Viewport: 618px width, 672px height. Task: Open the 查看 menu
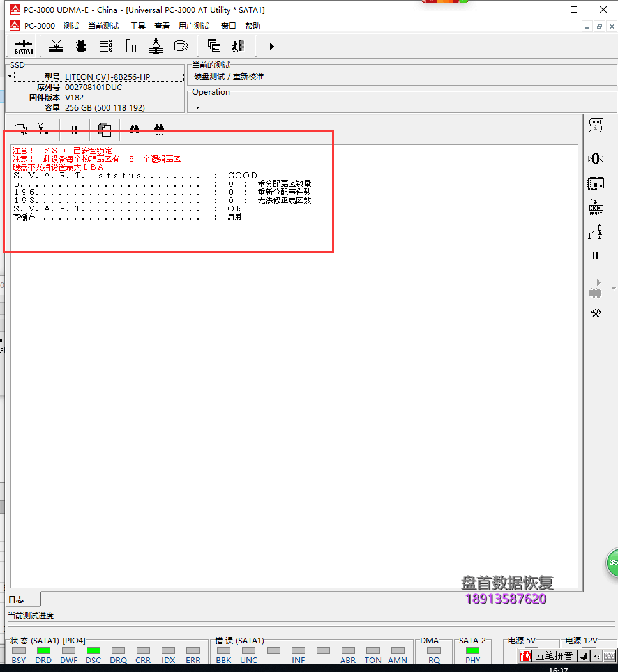tap(162, 26)
